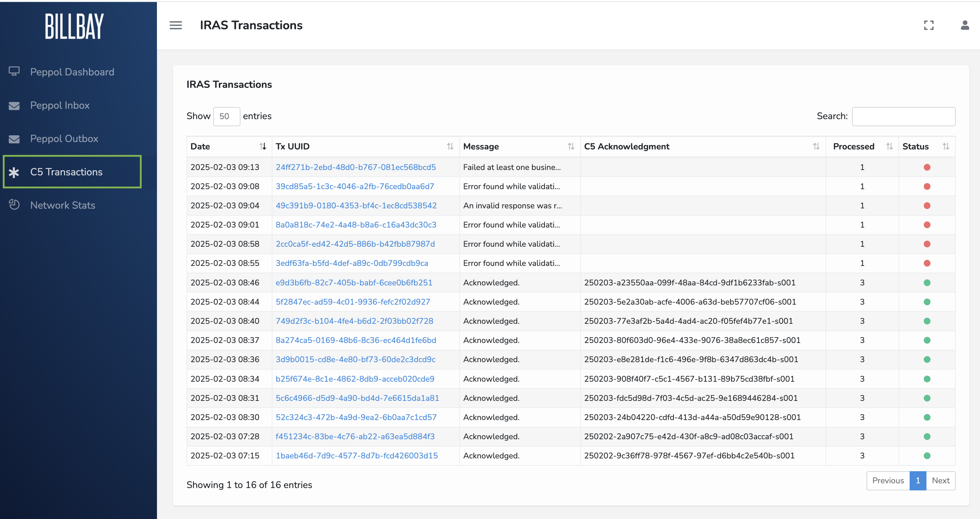Click the C5 Transactions asterisk icon
The image size is (980, 519).
tap(14, 172)
